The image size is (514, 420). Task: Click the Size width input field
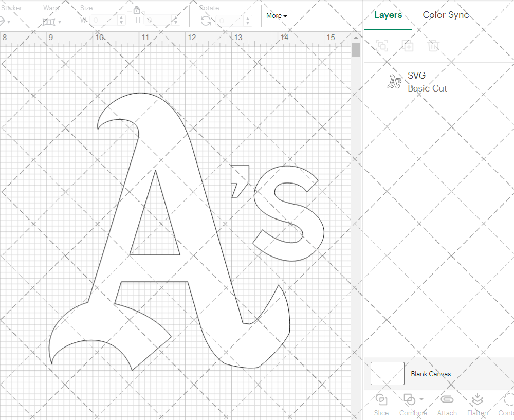(x=104, y=21)
